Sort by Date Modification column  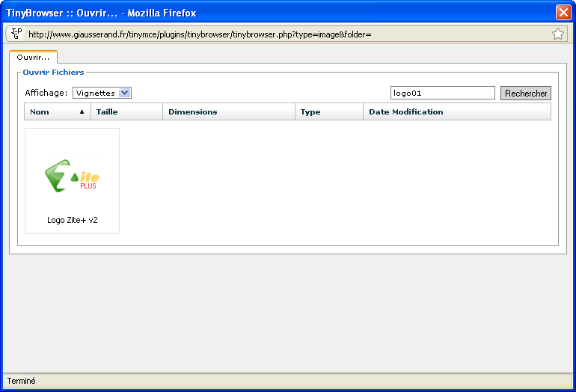tap(405, 111)
